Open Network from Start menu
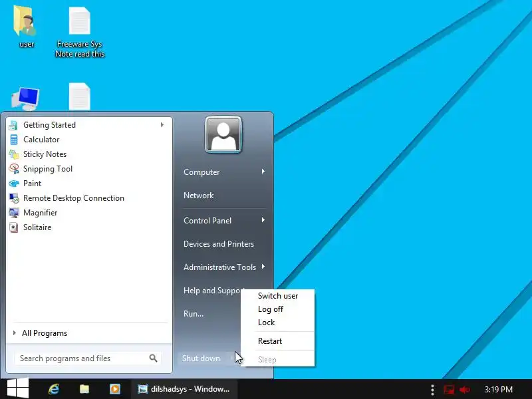Screen dimensions: 532x399 198,196
